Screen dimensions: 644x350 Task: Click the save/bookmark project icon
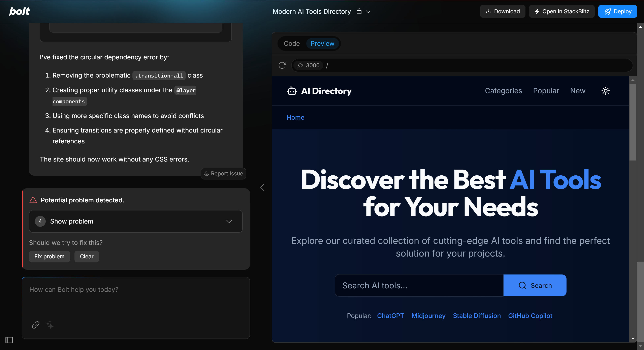tap(359, 11)
